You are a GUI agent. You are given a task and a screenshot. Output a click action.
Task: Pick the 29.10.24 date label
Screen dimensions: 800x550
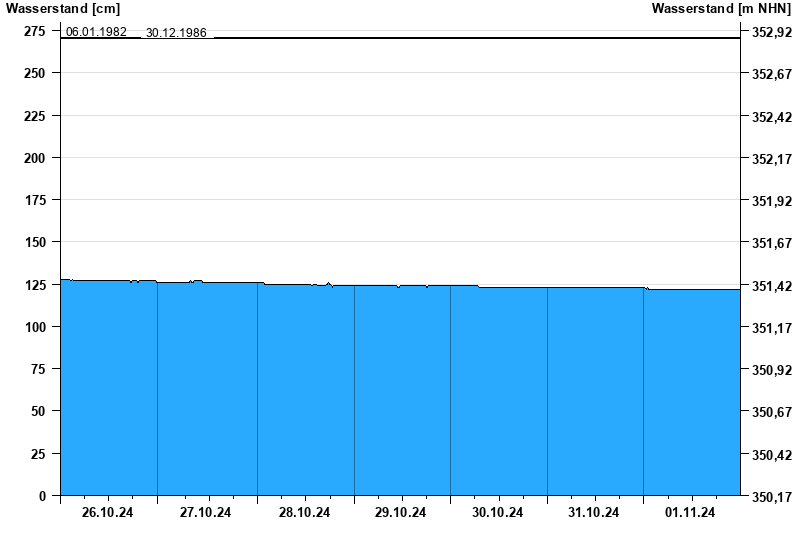pyautogui.click(x=401, y=513)
